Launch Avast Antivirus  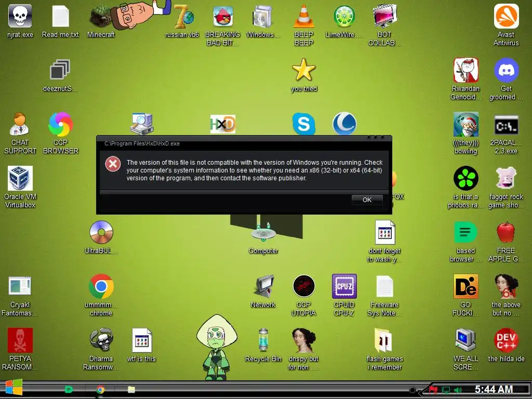[506, 16]
